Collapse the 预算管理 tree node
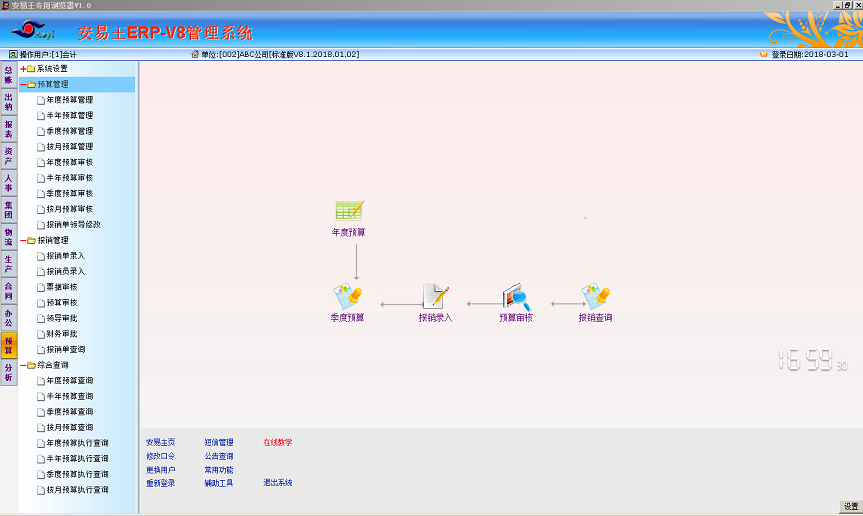The width and height of the screenshot is (863, 516). [x=23, y=84]
